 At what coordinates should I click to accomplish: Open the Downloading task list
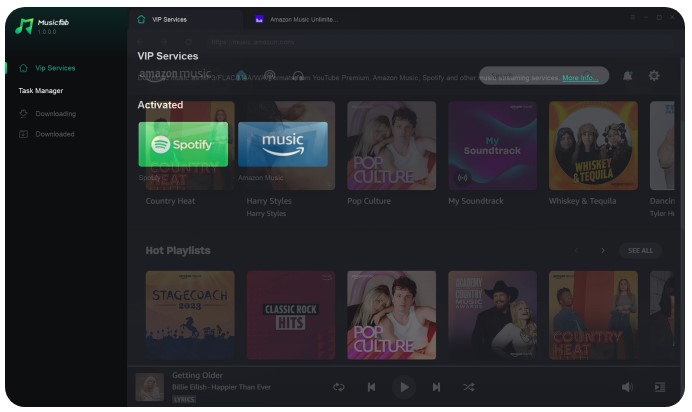click(x=48, y=114)
